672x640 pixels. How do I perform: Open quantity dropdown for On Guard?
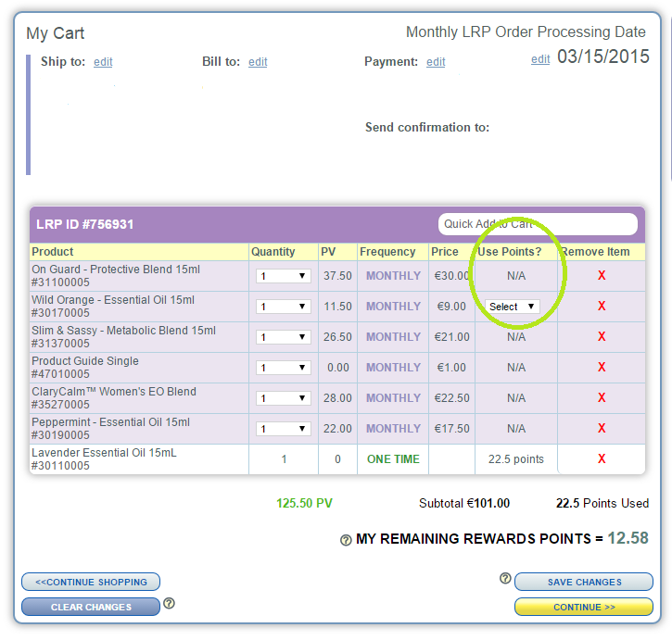[284, 276]
